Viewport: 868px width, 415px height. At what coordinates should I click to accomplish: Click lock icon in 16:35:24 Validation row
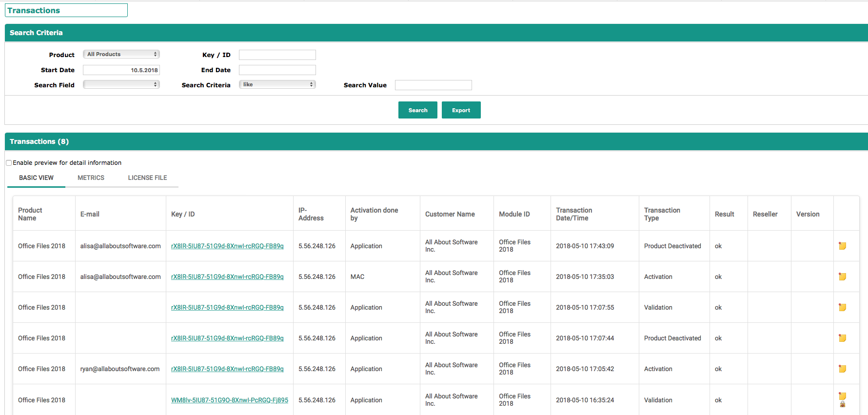tap(842, 405)
